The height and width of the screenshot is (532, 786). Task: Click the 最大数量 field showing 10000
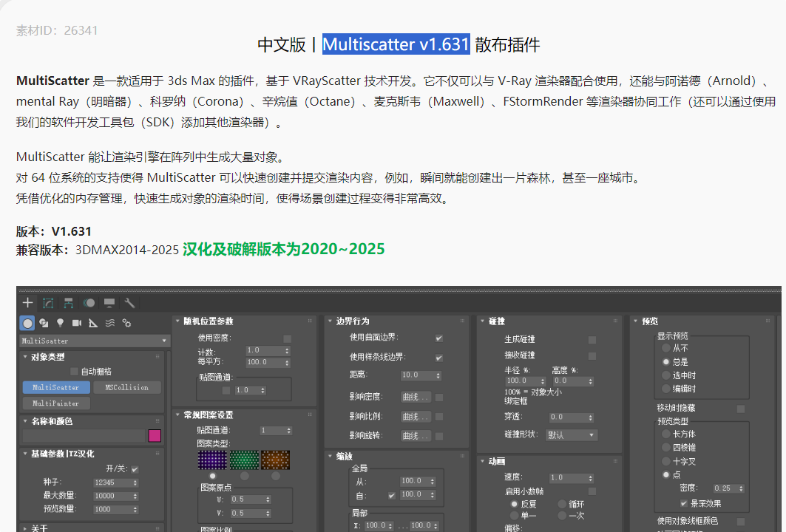112,496
